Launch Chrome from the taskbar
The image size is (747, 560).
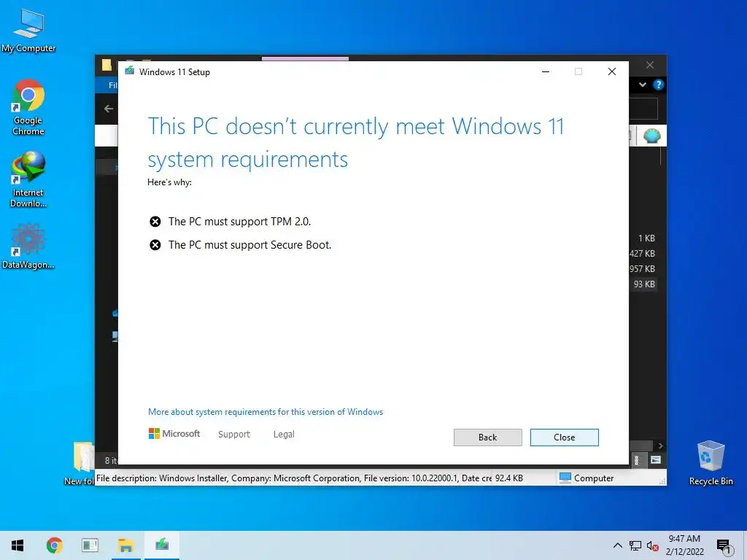point(54,545)
